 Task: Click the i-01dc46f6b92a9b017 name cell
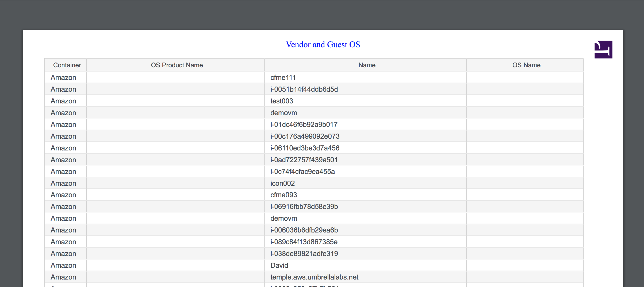click(366, 125)
